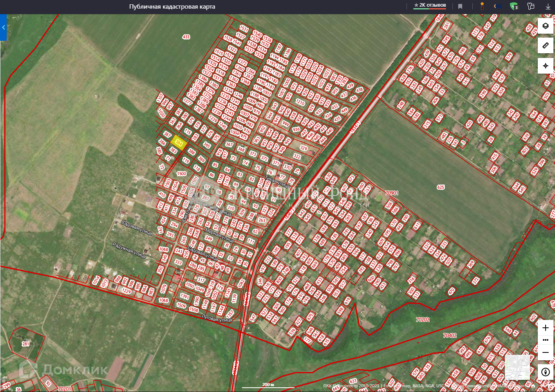Open the orange info extension icon
Viewport: 555px width, 392px height.
(482, 6)
